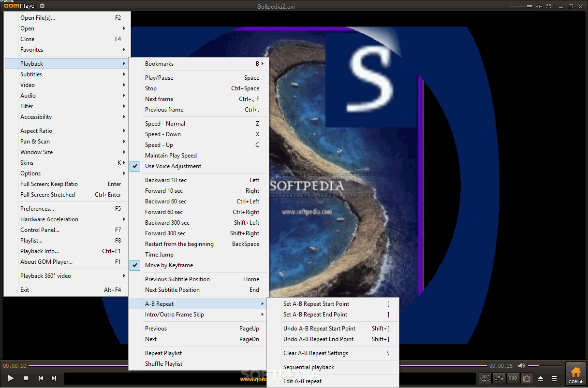This screenshot has width=588, height=388.
Task: Click the GOM Player logo
Action: point(20,6)
